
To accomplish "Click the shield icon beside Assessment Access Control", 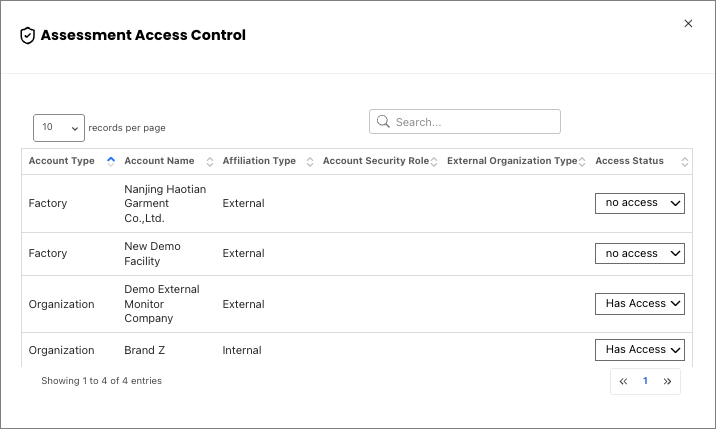I will pyautogui.click(x=27, y=36).
